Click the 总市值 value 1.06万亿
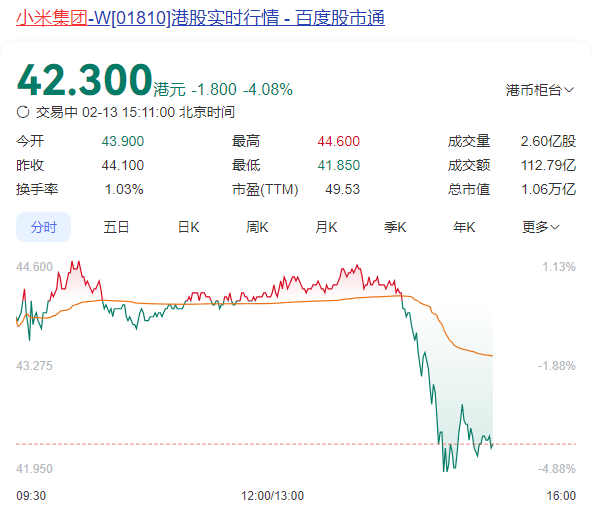Screen dimensions: 592x508 click(x=548, y=189)
